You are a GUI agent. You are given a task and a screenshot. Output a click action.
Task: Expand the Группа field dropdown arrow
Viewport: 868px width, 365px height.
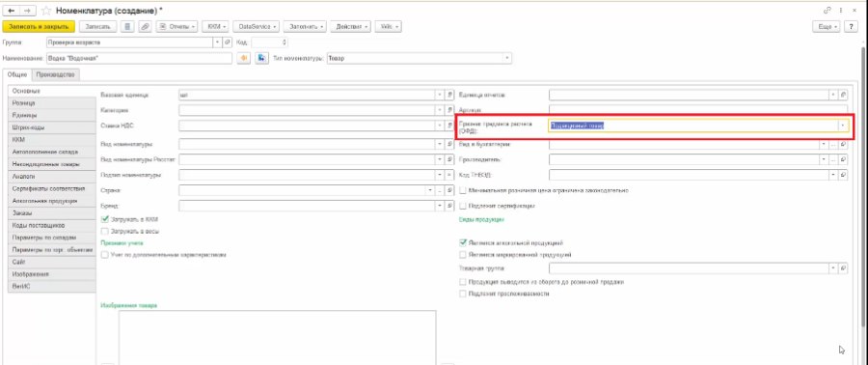(218, 42)
